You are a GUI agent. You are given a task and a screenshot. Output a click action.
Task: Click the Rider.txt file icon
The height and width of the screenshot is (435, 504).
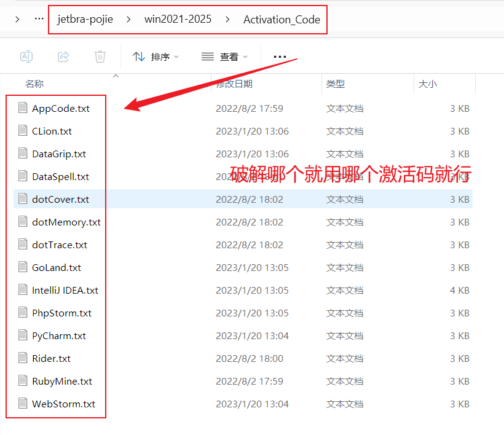23,358
